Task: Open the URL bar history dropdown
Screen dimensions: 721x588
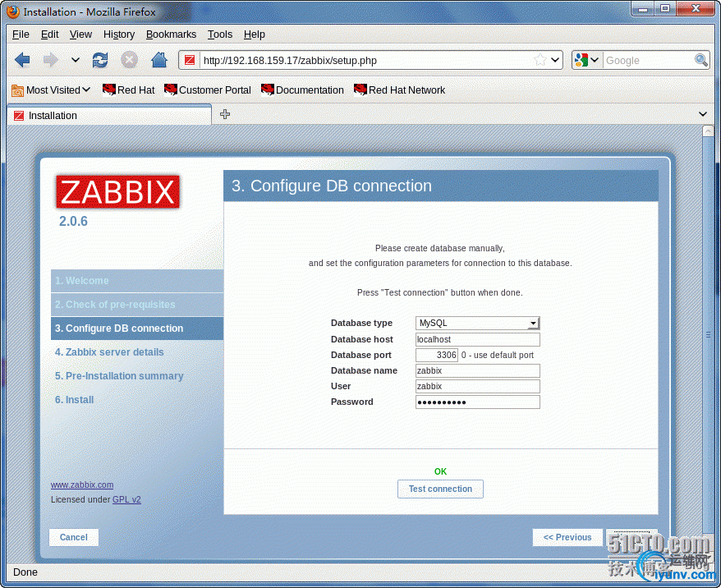Action: [x=555, y=60]
